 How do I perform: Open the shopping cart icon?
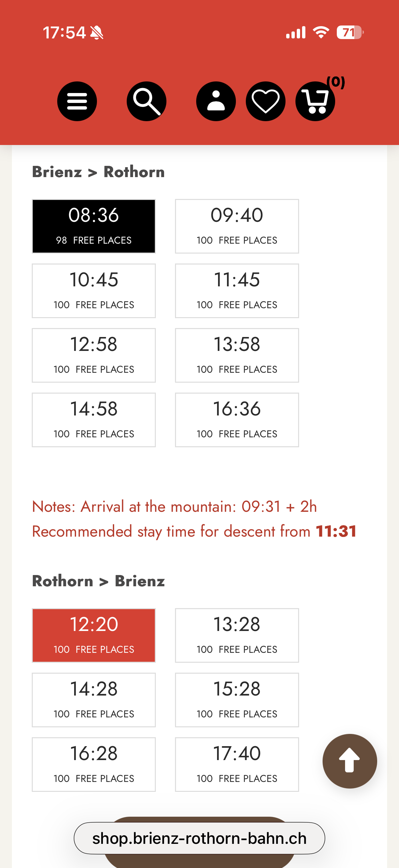click(x=315, y=101)
